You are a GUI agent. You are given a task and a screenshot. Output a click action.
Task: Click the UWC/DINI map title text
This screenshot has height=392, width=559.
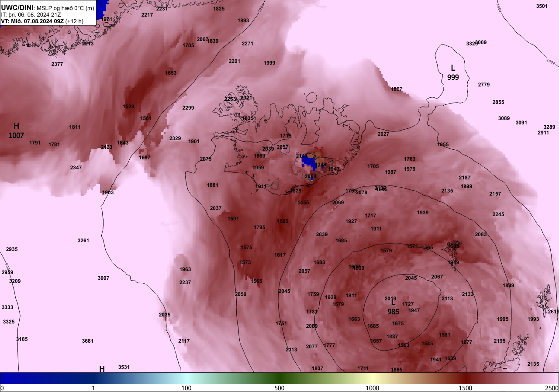pos(17,7)
